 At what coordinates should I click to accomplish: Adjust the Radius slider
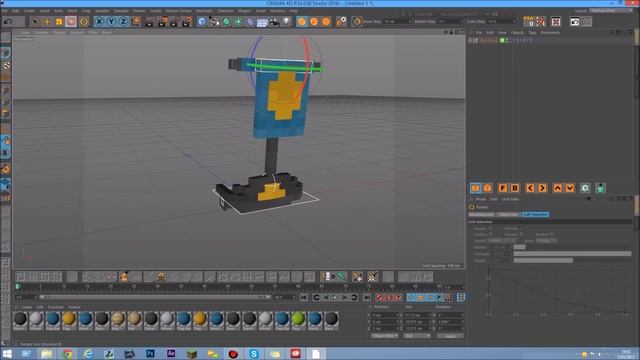pos(572,247)
